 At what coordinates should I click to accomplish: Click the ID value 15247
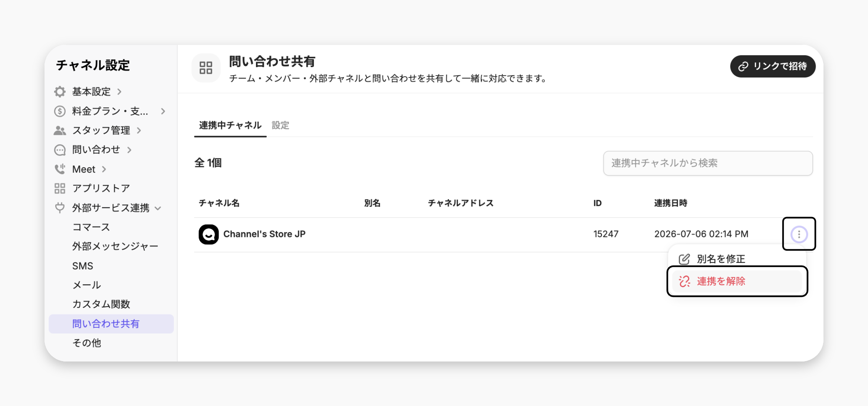pos(606,234)
